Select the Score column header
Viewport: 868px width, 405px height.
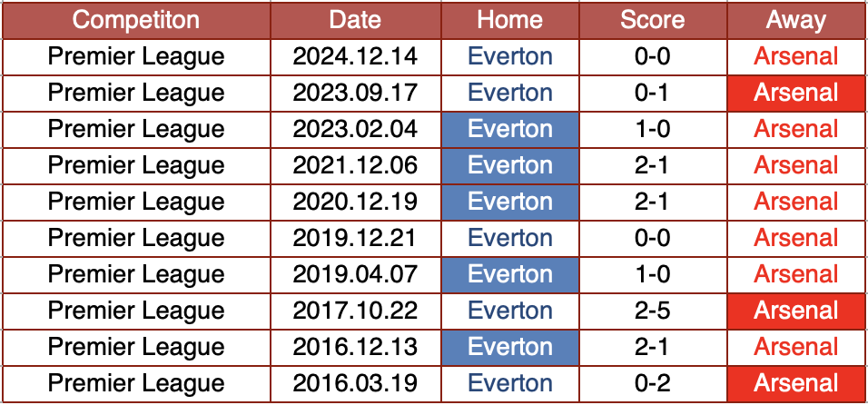click(652, 20)
